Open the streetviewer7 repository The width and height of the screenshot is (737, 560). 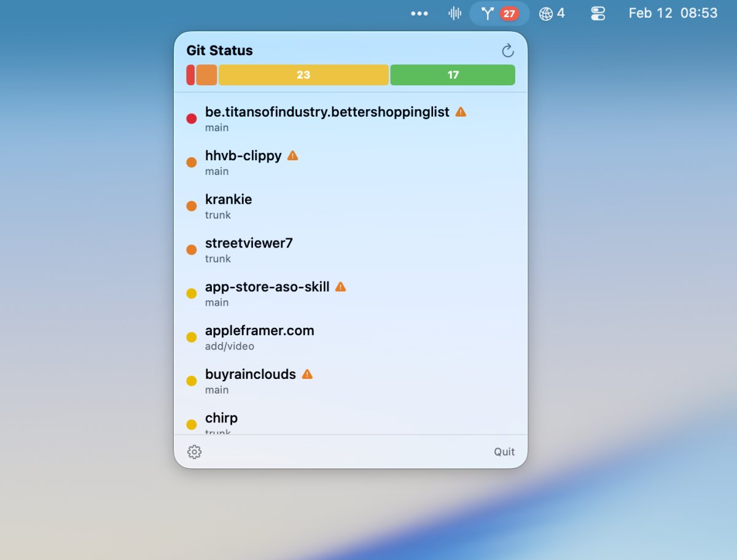pos(351,250)
